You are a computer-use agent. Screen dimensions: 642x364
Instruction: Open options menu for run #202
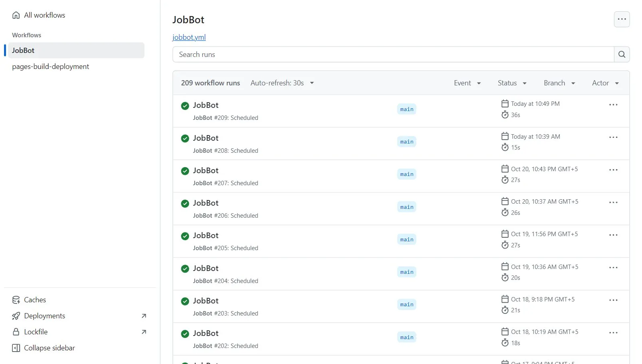pyautogui.click(x=613, y=333)
